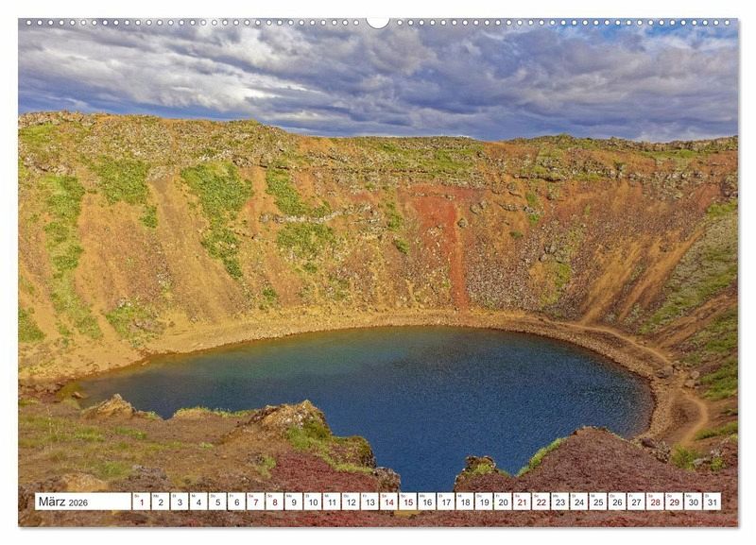Select day 11 in the calendar strip
756x545 pixels.
(333, 502)
